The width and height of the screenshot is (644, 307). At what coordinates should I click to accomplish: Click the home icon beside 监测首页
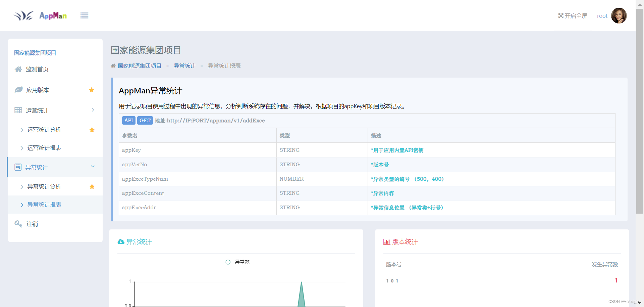18,69
